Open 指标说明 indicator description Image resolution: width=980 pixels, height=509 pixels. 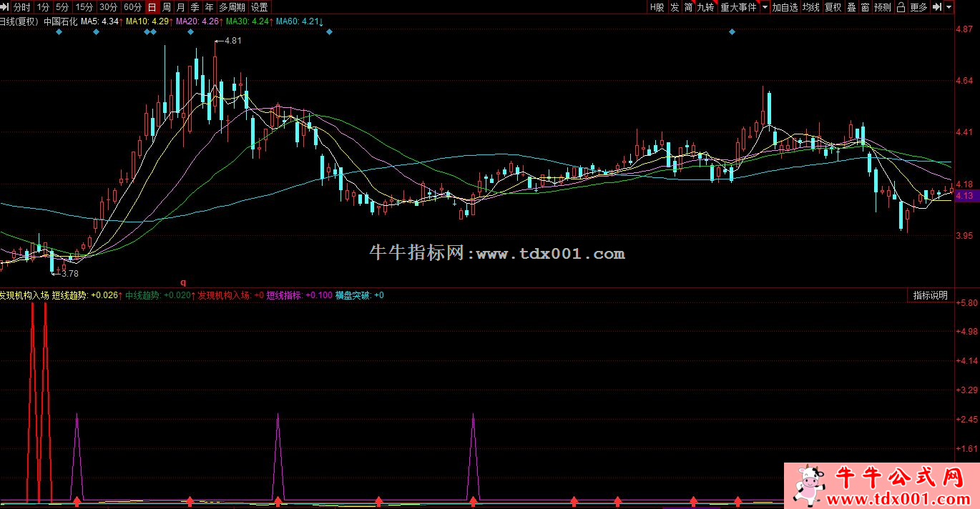pos(930,295)
